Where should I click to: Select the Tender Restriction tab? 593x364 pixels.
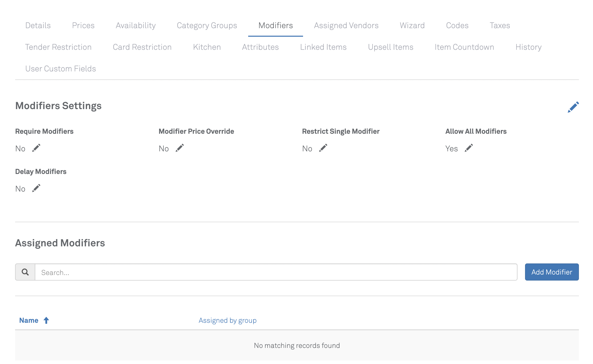pyautogui.click(x=58, y=47)
